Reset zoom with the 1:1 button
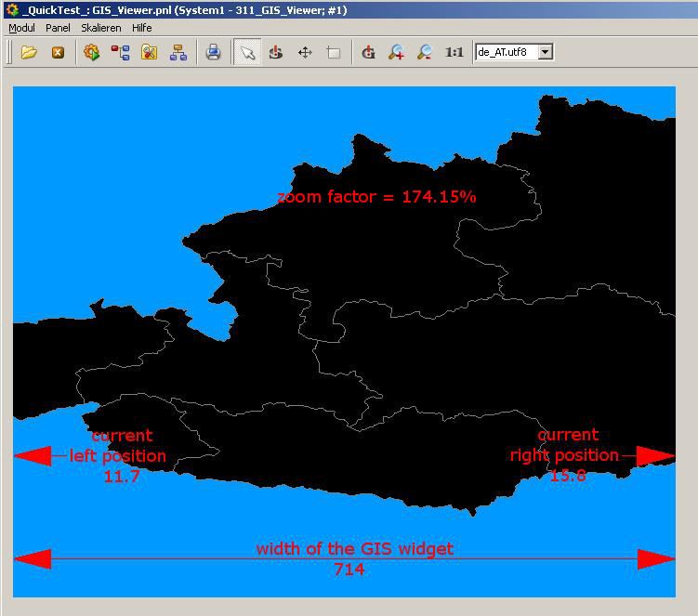698x616 pixels. 454,52
